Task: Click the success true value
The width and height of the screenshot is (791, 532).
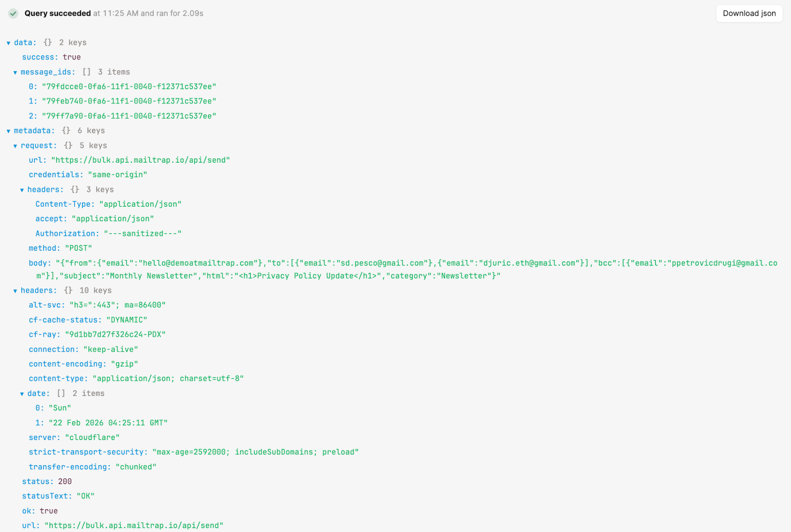Action: tap(72, 57)
